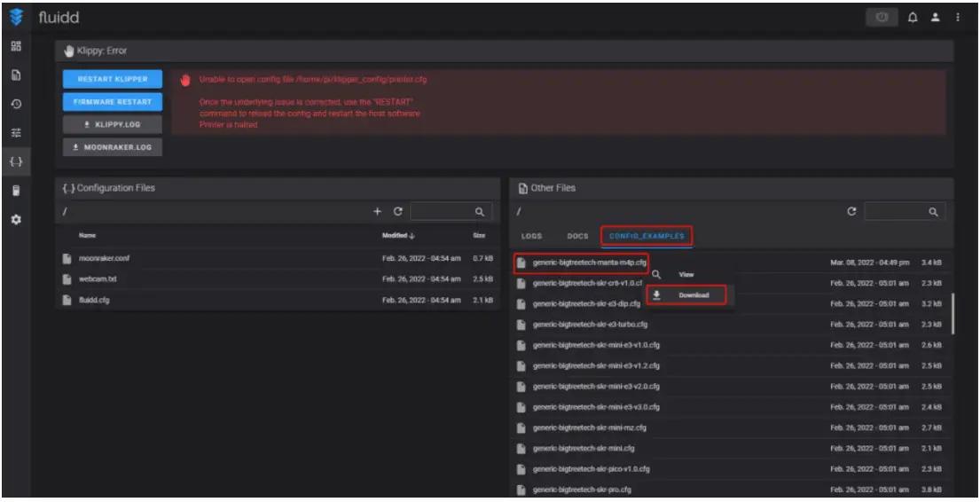Open the Settings gear icon in the sidebar
The image size is (980, 502).
pyautogui.click(x=16, y=219)
